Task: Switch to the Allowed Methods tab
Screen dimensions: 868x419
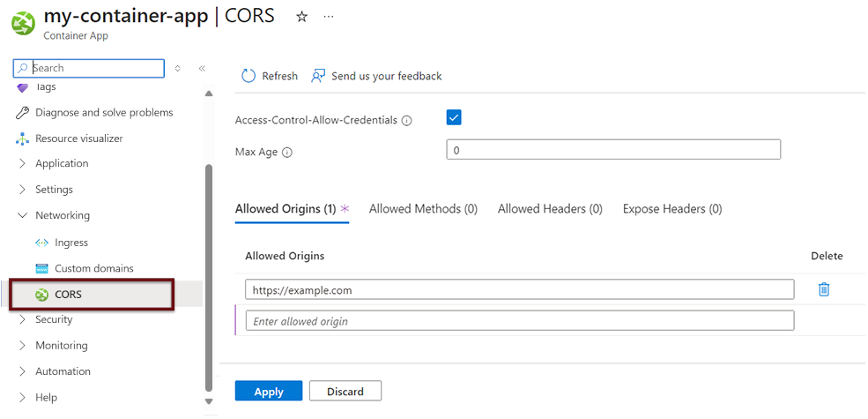Action: (423, 209)
